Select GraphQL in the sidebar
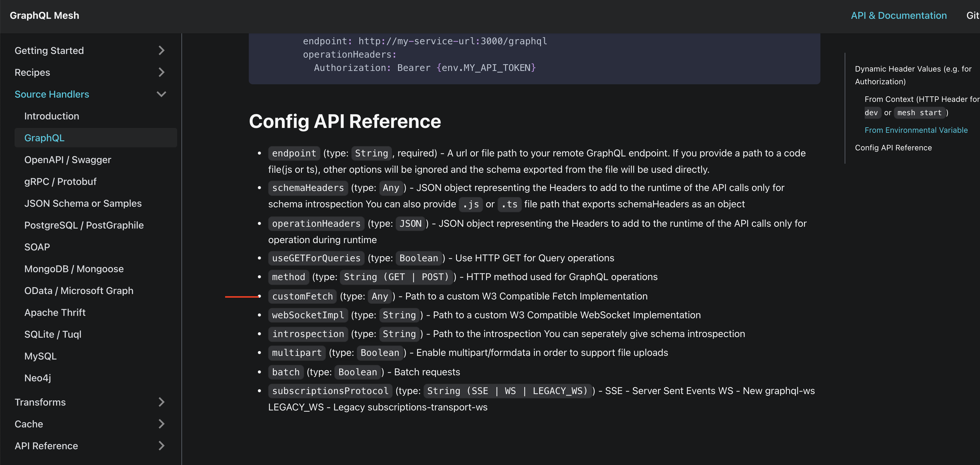980x465 pixels. tap(44, 138)
